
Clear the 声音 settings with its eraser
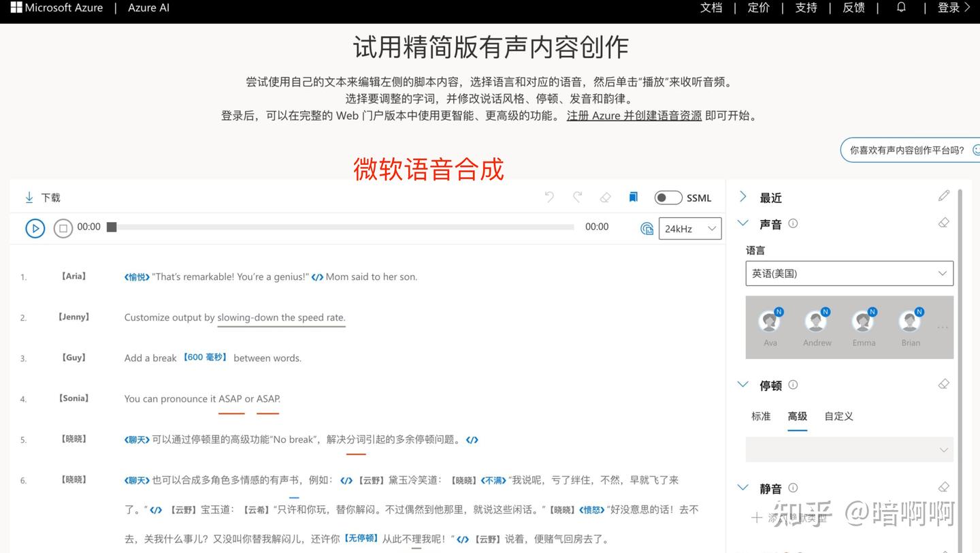943,223
